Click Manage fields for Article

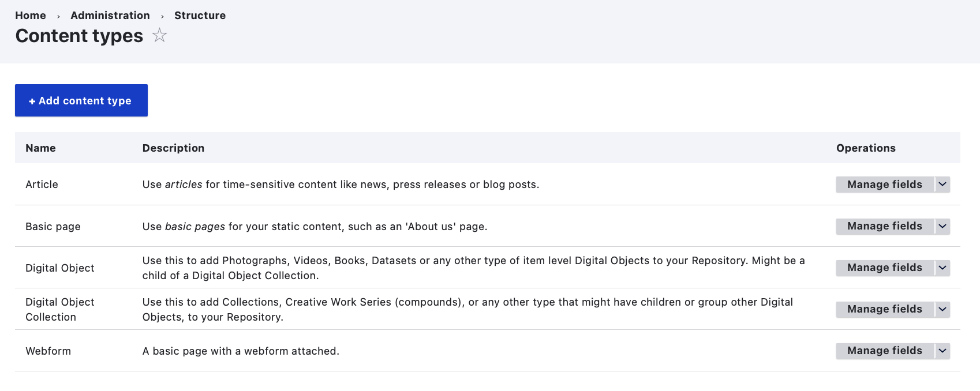[884, 185]
